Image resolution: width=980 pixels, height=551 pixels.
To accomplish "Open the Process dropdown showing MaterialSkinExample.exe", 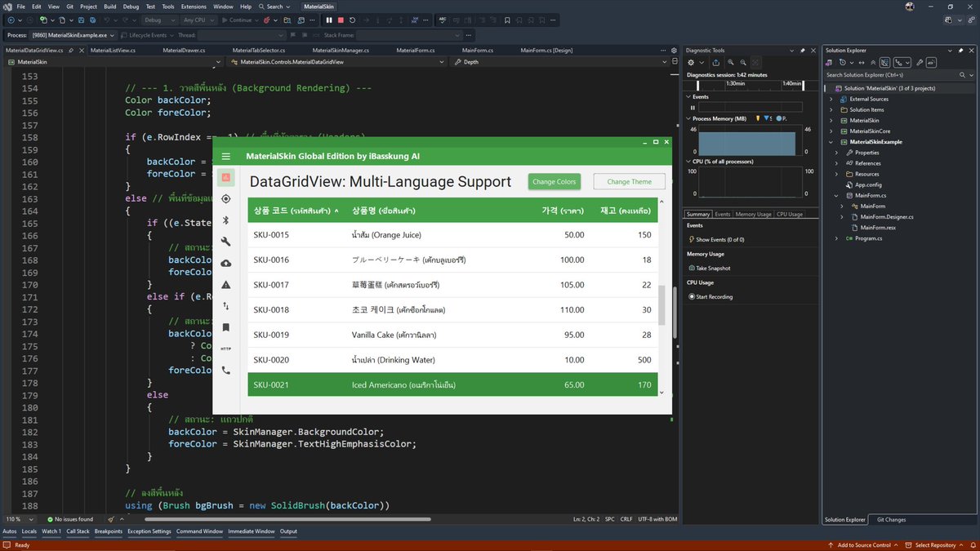I will point(73,35).
